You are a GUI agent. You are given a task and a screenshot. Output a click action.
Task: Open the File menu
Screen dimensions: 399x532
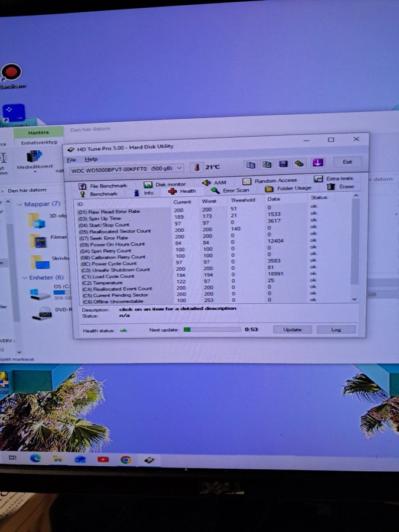click(72, 160)
